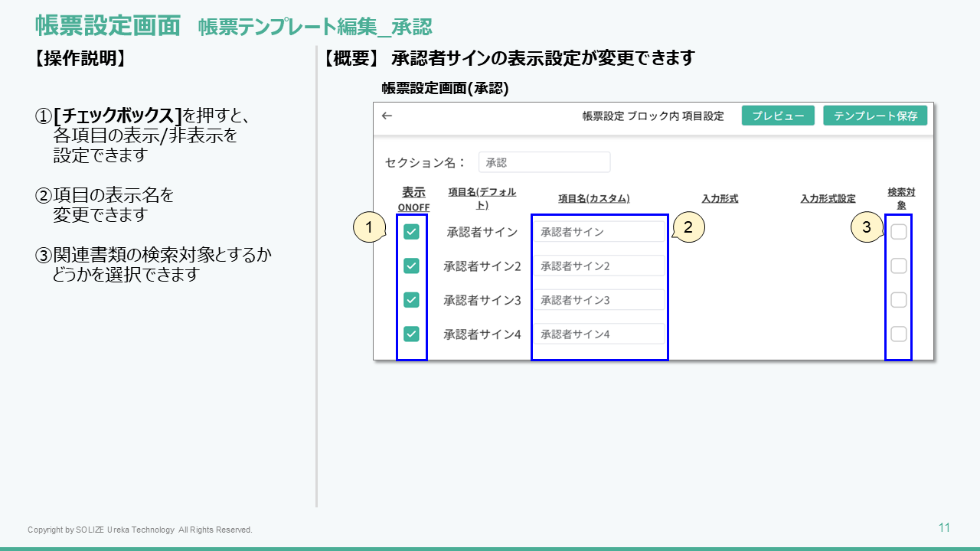Click custom name field for 承認者サイン

tap(599, 232)
